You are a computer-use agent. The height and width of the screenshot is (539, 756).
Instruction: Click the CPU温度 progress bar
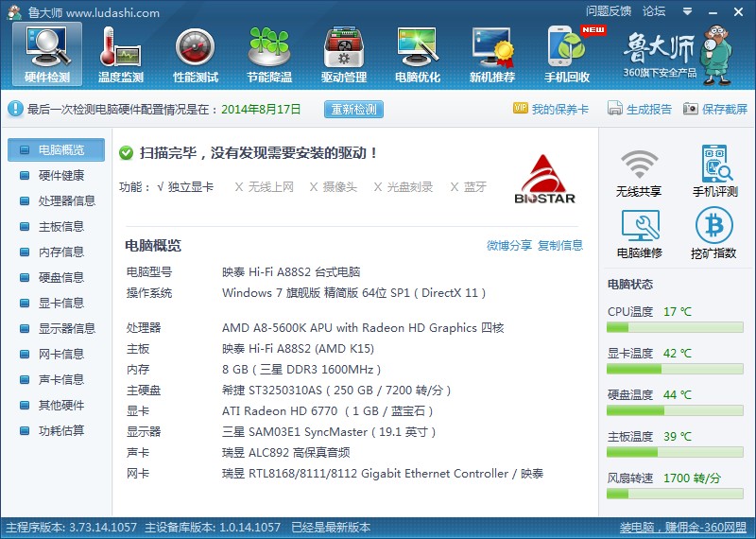pos(675,328)
